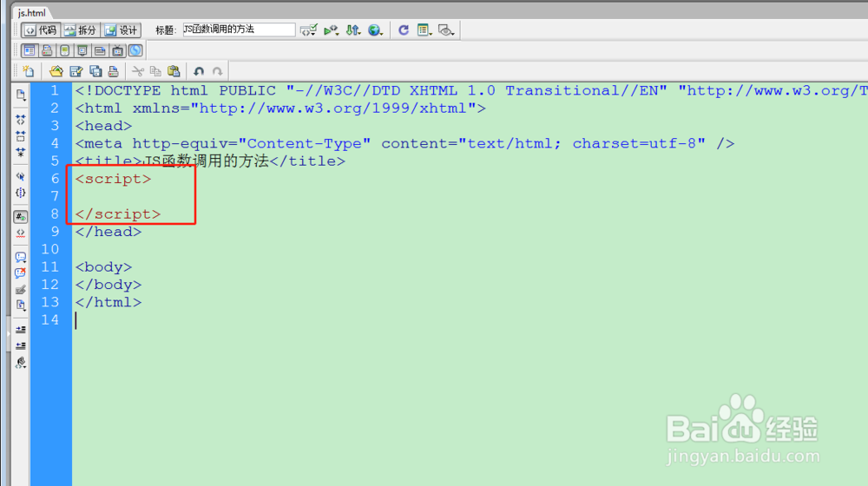868x486 pixels.
Task: Click line number 14 in gutter
Action: (49, 320)
